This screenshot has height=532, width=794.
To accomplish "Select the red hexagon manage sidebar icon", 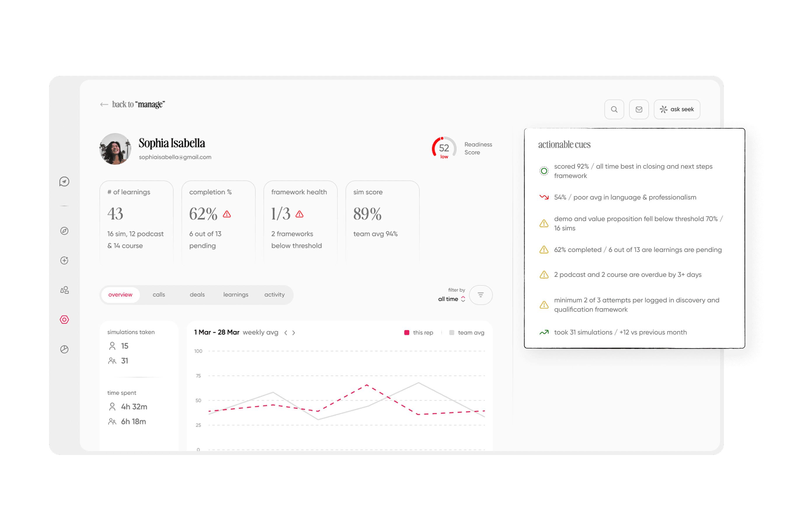I will coord(64,319).
